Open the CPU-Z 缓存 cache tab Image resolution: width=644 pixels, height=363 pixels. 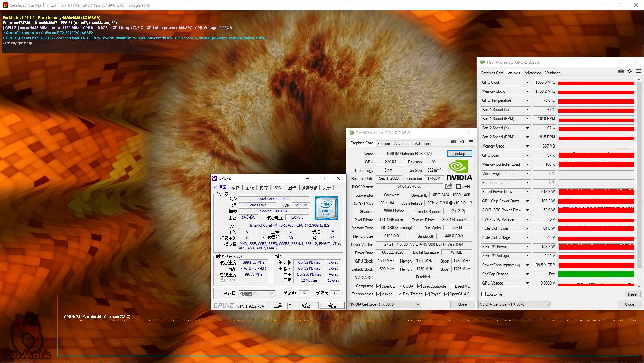point(235,188)
